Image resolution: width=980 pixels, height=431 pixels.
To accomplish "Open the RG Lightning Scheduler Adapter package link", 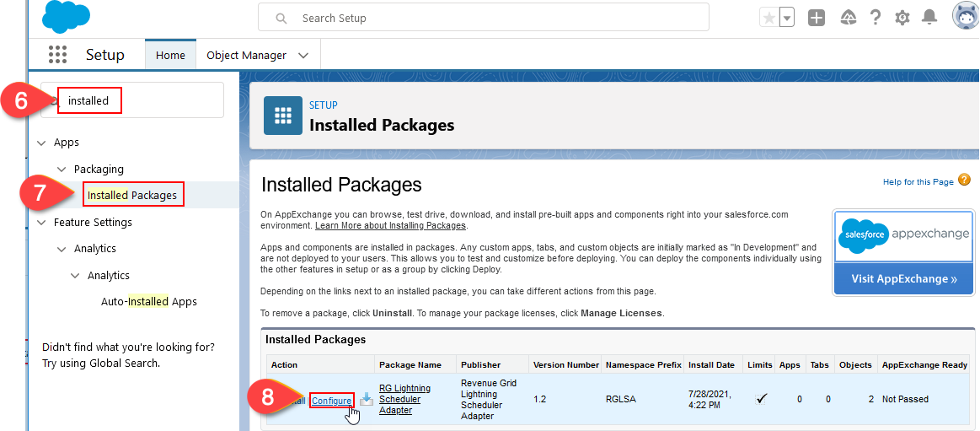I will coord(404,399).
